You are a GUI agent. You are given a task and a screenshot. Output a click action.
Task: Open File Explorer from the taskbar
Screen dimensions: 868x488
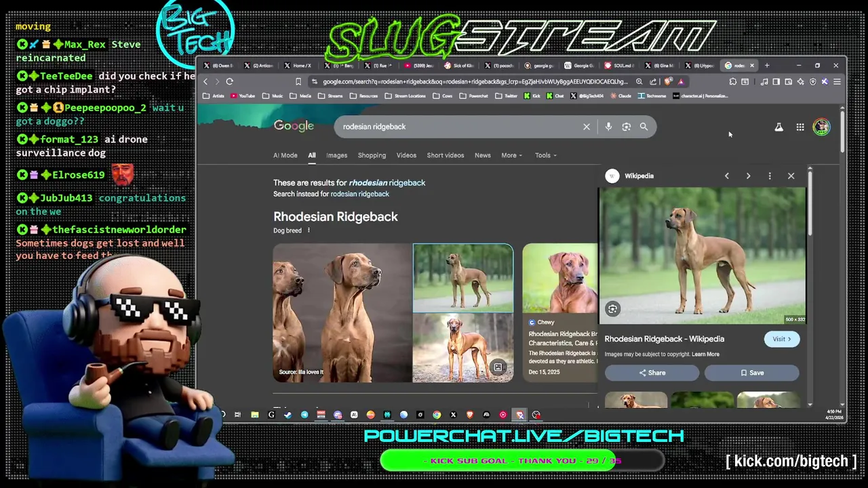click(254, 415)
